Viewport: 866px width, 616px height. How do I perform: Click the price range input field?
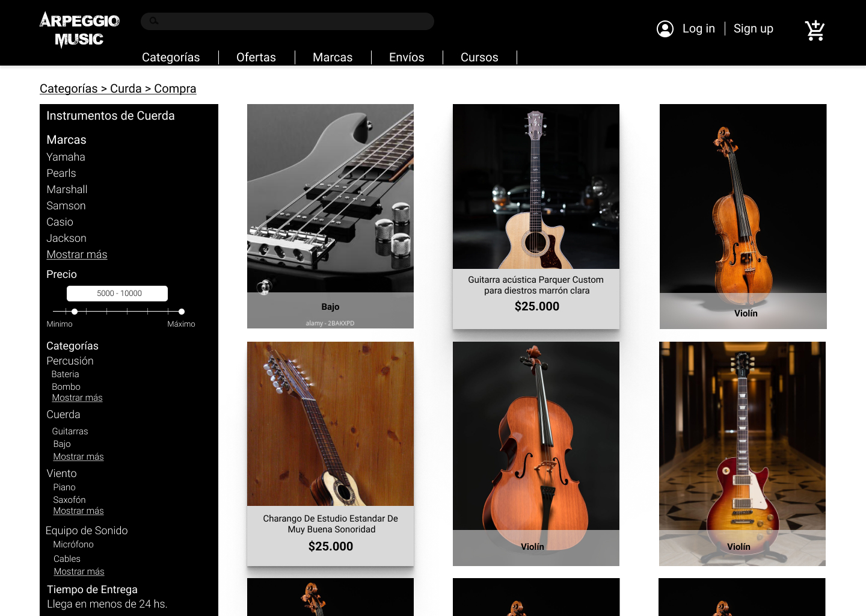(x=117, y=294)
